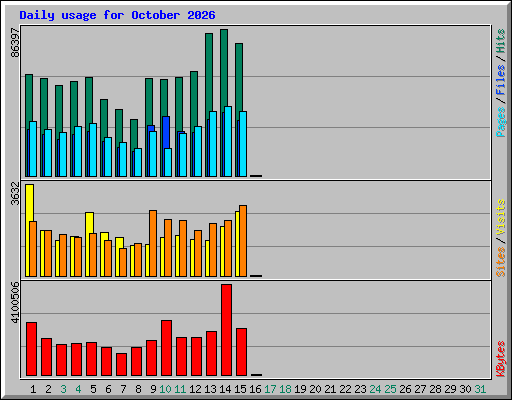This screenshot has height=400, width=512.
Task: Click green weekend day label 18
Action: point(286,389)
